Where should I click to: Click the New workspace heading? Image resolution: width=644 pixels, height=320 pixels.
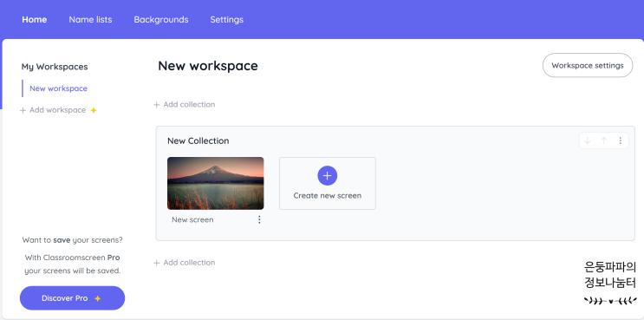point(208,66)
